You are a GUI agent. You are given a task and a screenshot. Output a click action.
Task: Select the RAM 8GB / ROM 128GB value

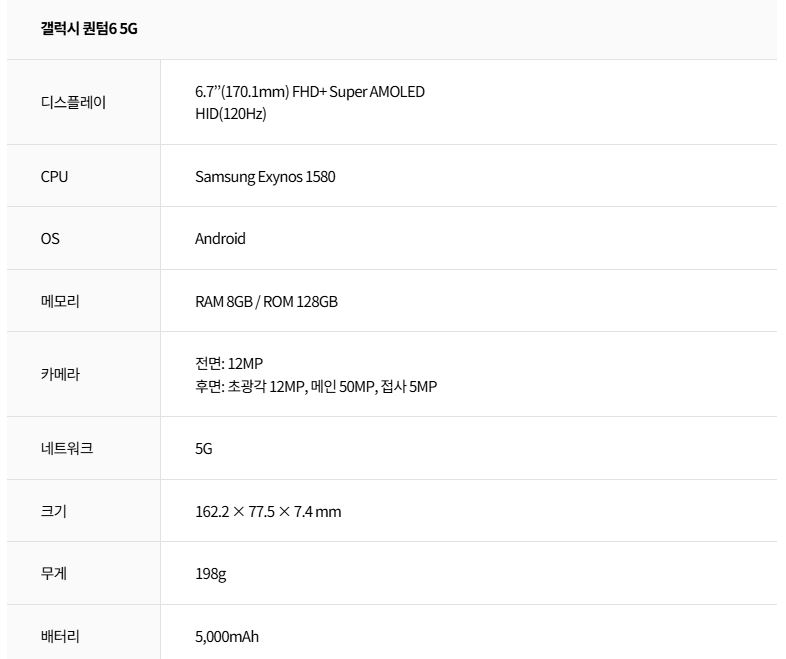[266, 301]
